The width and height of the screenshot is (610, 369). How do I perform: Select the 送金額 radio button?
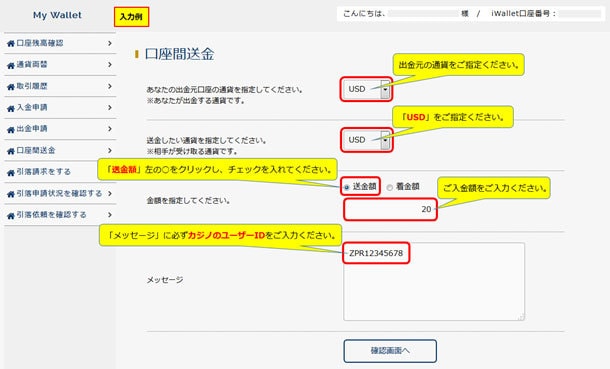[x=347, y=187]
